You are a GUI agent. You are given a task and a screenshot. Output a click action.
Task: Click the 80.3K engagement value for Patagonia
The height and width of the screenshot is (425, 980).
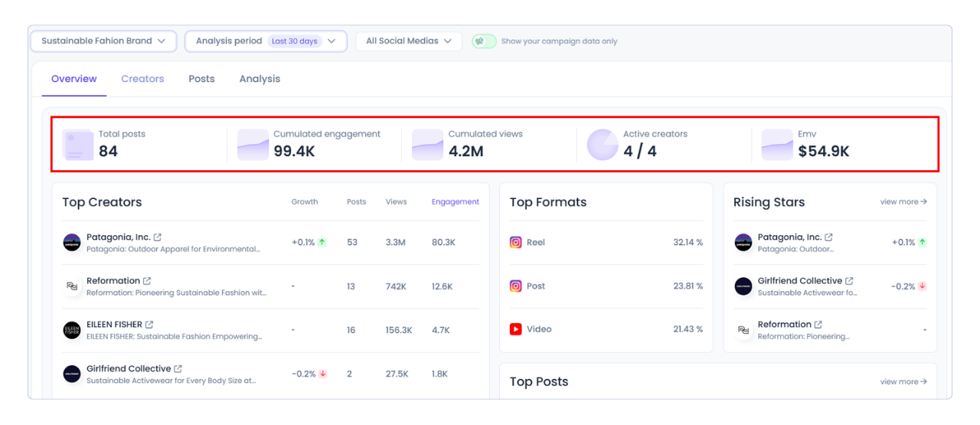click(x=443, y=242)
